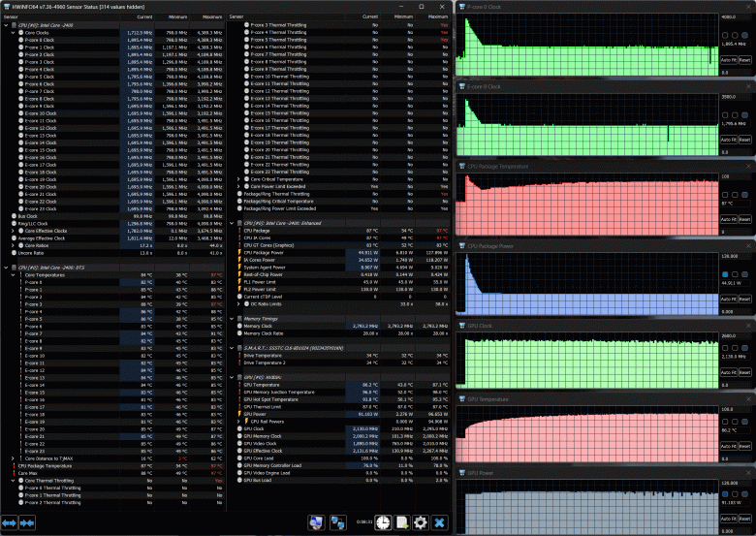This screenshot has height=536, width=756.
Task: Click the blue X close sensors icon
Action: coord(440,522)
